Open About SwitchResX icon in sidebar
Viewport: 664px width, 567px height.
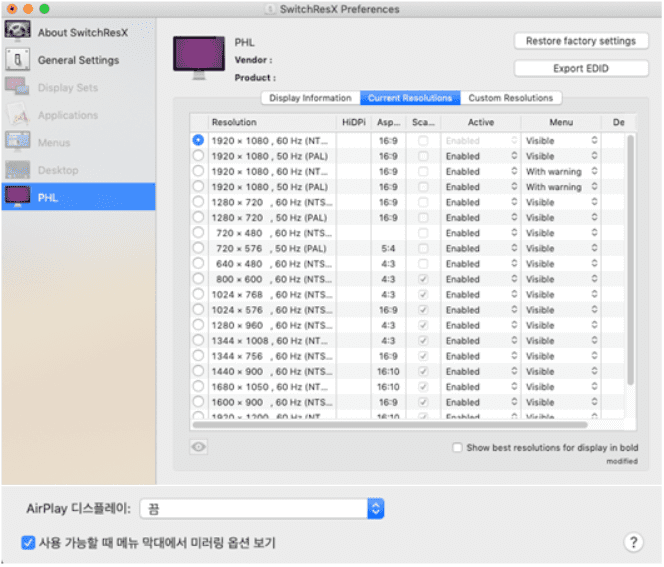tap(17, 31)
